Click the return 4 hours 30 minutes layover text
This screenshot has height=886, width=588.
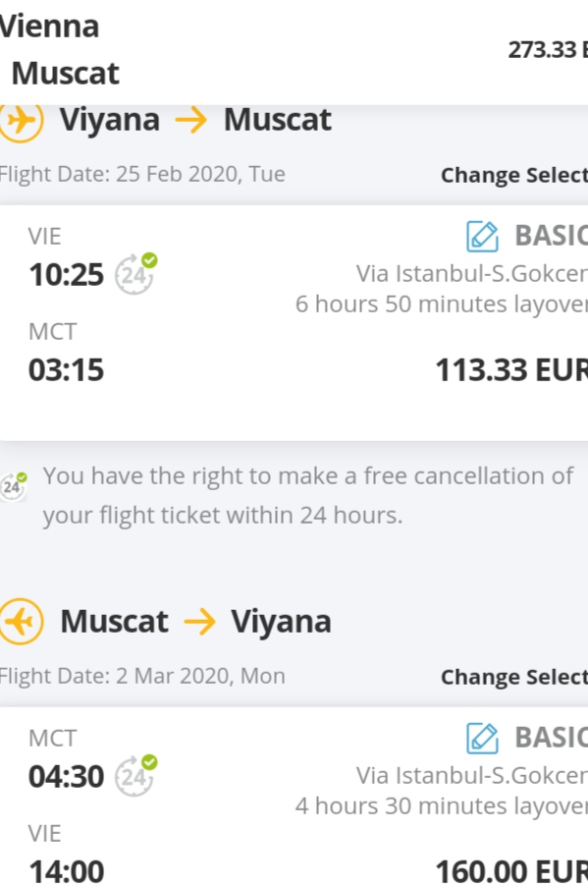(x=441, y=805)
